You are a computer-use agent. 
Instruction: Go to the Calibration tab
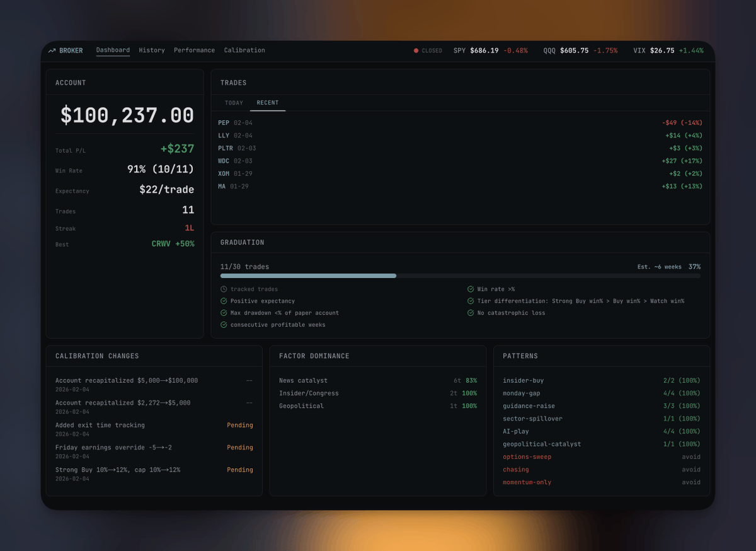click(244, 50)
